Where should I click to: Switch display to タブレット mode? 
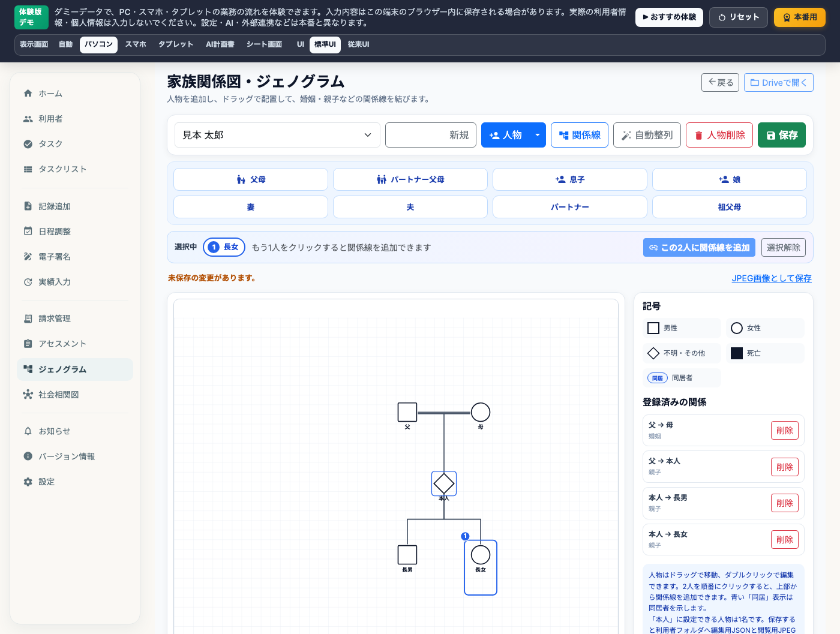pyautogui.click(x=176, y=45)
